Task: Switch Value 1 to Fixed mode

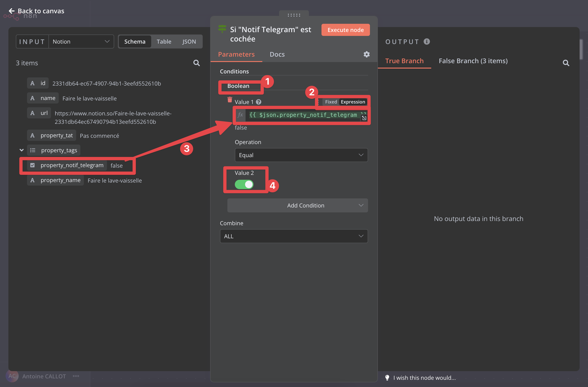Action: coord(331,102)
